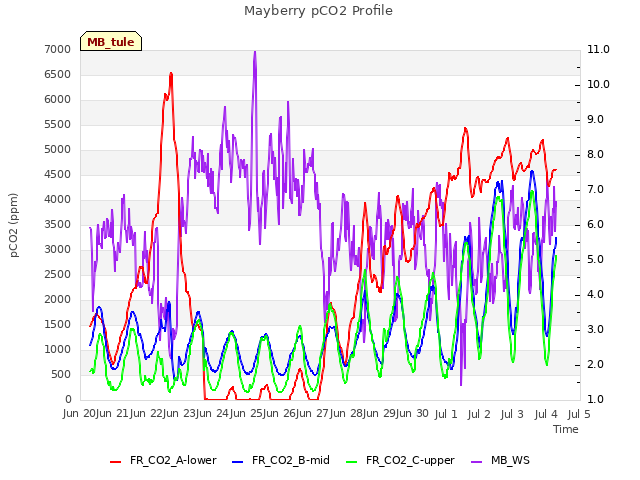
Task: Click the 3.0 right axis tick
Action: 595,330
